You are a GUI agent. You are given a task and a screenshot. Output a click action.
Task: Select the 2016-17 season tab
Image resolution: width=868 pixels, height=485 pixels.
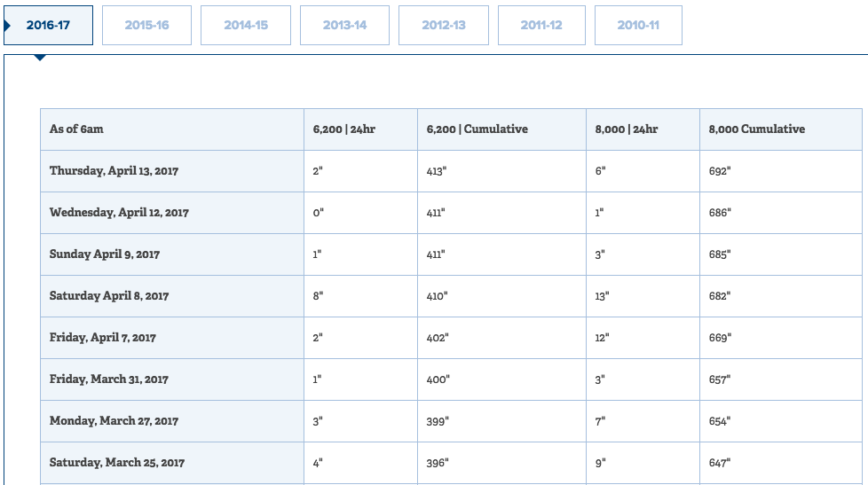pos(48,26)
